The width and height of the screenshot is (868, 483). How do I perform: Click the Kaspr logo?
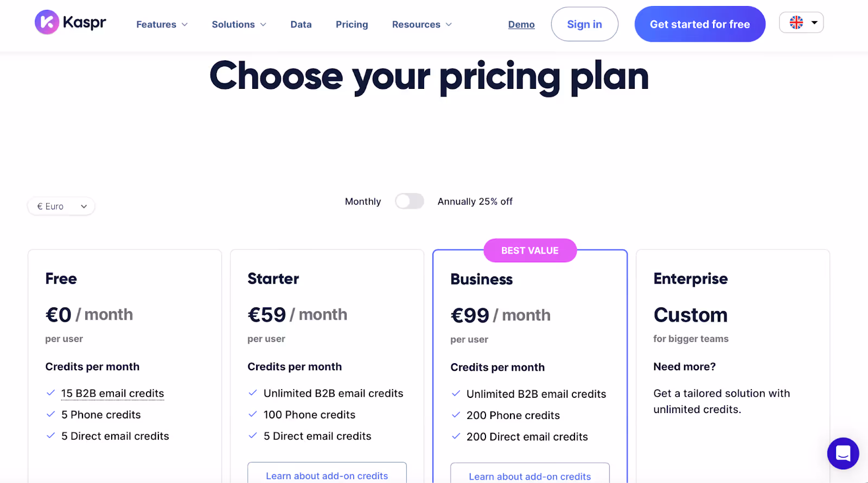70,22
